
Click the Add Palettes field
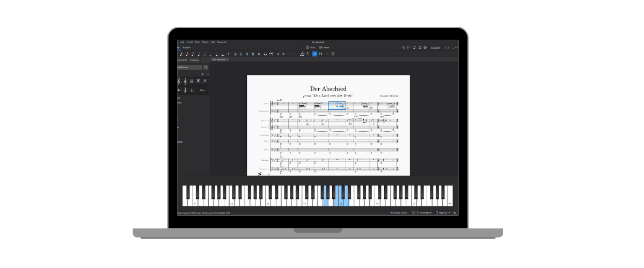189,68
